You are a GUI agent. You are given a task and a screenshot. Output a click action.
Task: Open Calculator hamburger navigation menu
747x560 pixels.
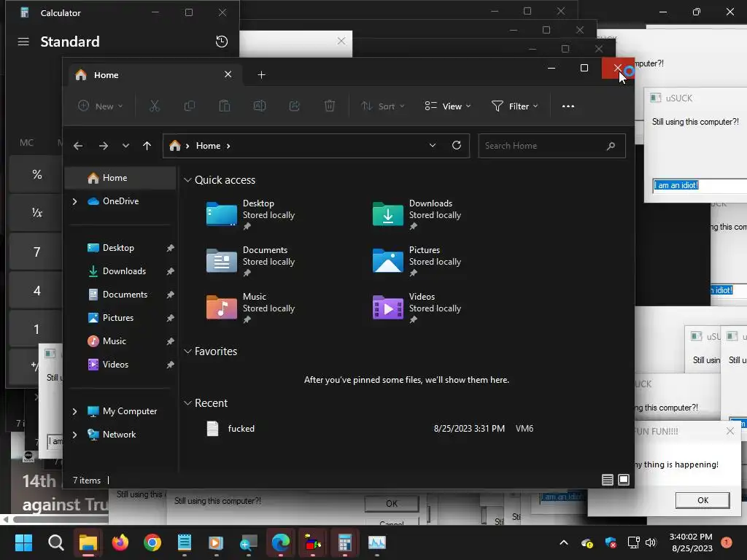[23, 42]
